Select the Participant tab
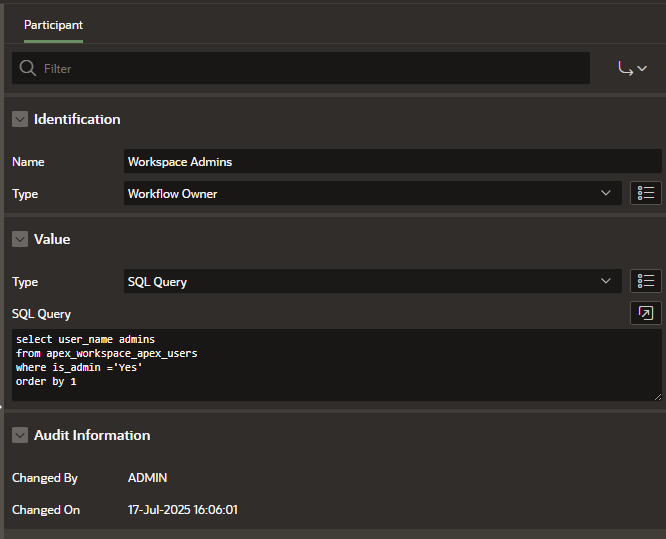This screenshot has height=539, width=666. pyautogui.click(x=53, y=25)
